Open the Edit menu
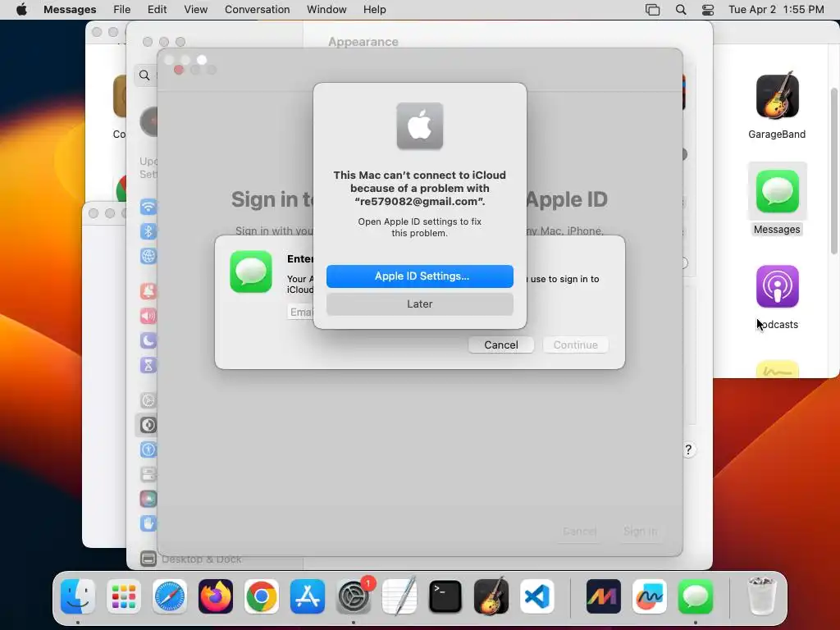 coord(157,10)
